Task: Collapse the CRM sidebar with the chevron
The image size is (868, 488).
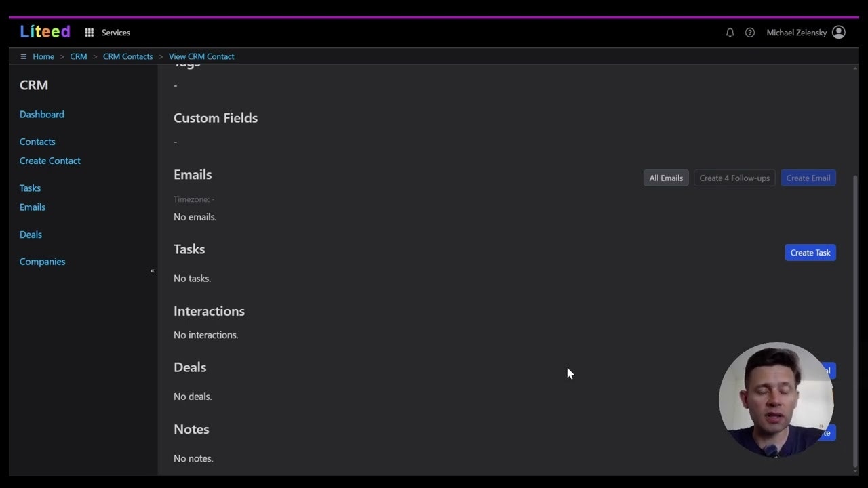Action: pyautogui.click(x=152, y=270)
